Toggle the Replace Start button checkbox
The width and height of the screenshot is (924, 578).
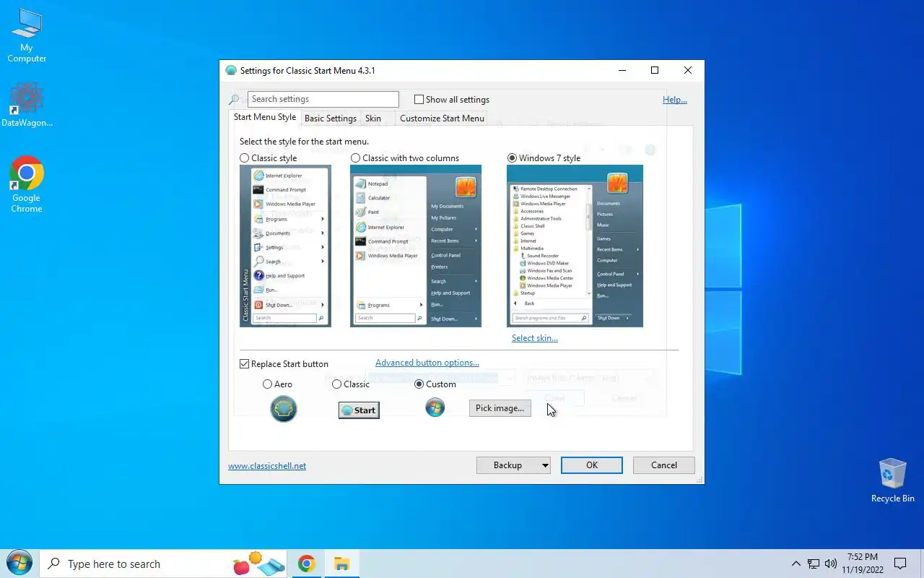tap(244, 364)
